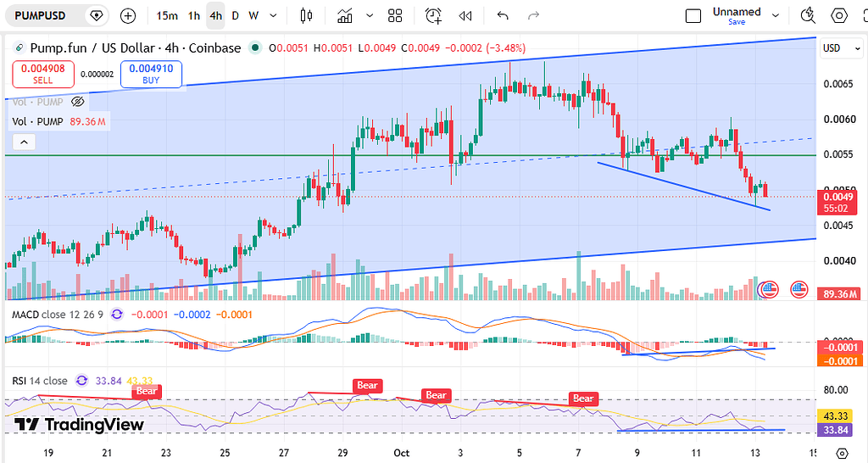Switch to the 15m timeframe
This screenshot has height=463, width=868.
[x=167, y=15]
